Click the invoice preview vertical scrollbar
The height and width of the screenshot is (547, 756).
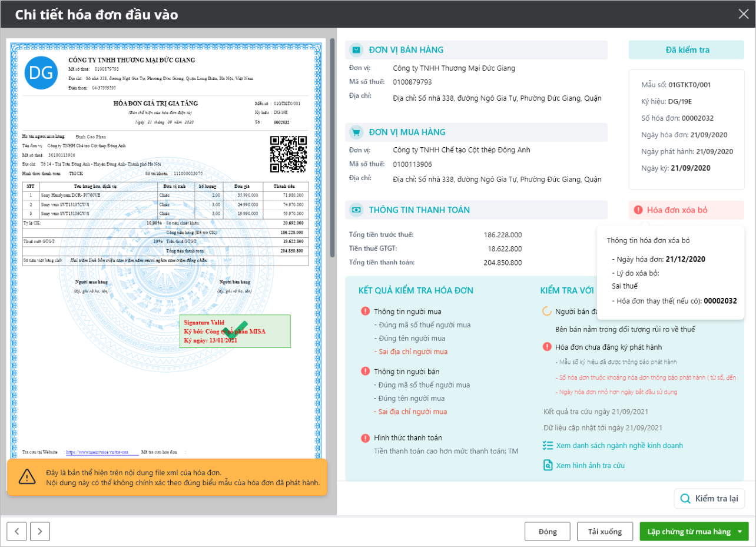[332, 147]
